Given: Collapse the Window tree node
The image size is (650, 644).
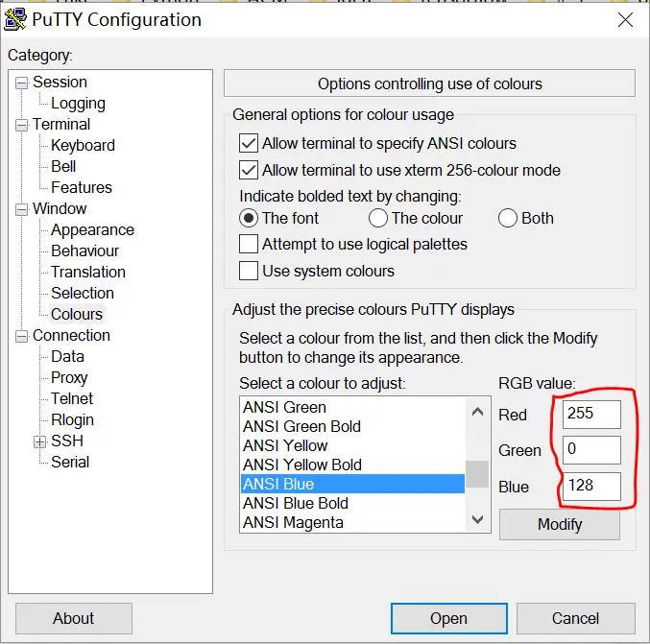Looking at the screenshot, I should (21, 209).
